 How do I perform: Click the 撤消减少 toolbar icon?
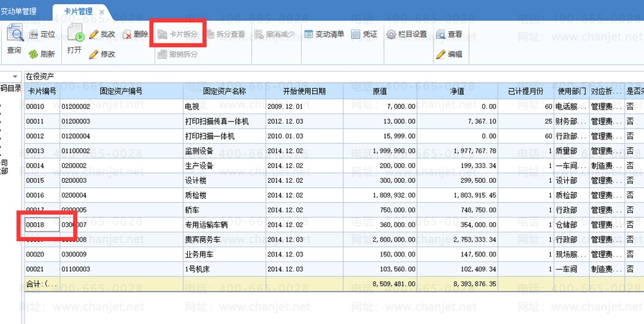(259, 34)
